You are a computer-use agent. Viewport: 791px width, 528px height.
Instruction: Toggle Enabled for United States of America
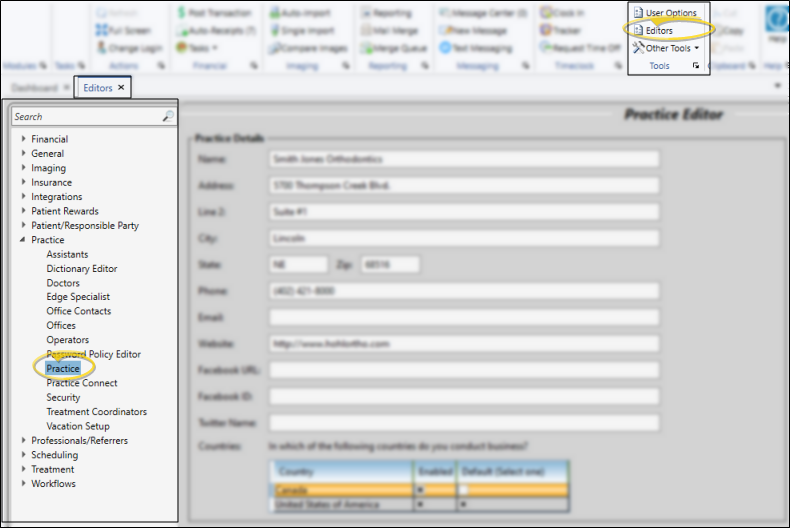(420, 505)
